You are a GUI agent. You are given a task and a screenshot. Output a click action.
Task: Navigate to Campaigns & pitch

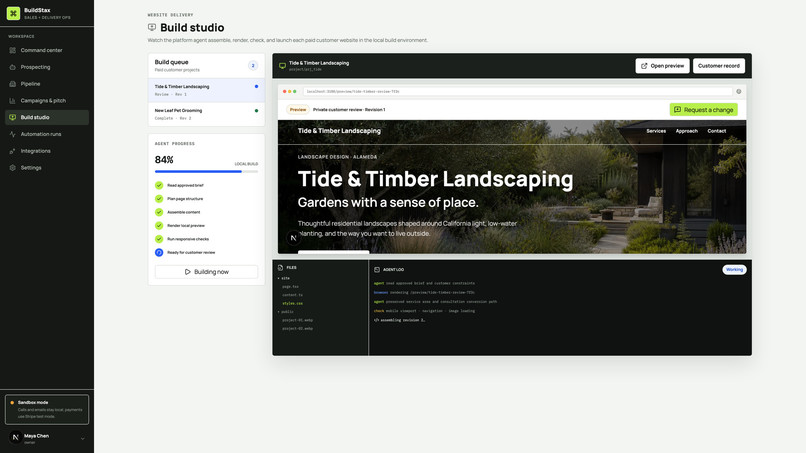pyautogui.click(x=47, y=101)
